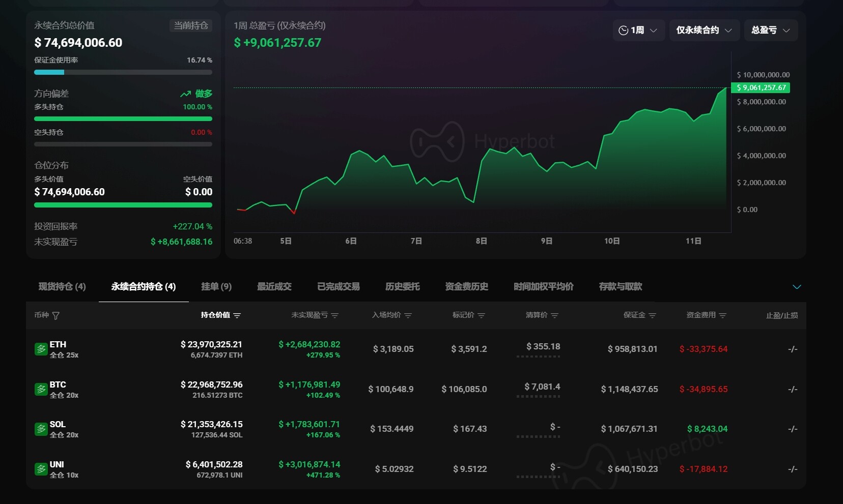Click the green 多 badge on the UNI row
843x504 pixels.
point(41,469)
